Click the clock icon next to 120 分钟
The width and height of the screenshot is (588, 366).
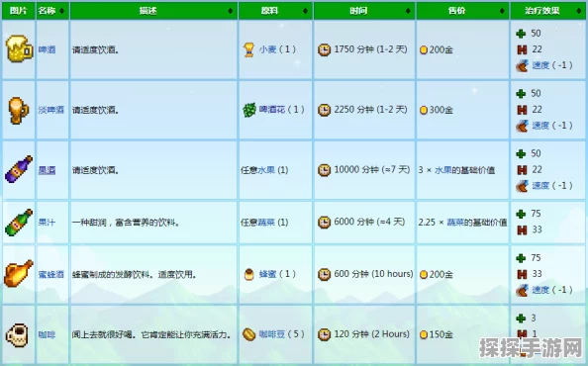pyautogui.click(x=325, y=334)
